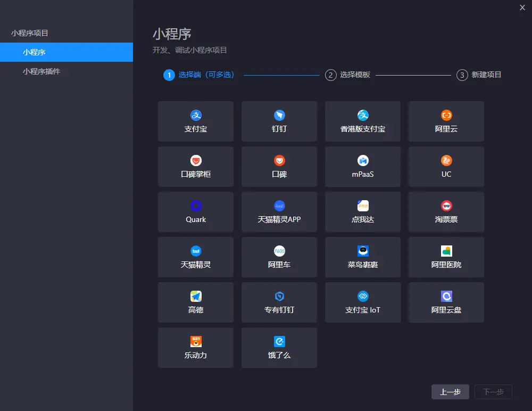The height and width of the screenshot is (411, 532).
Task: Click the UC browser icon
Action: 446,167
